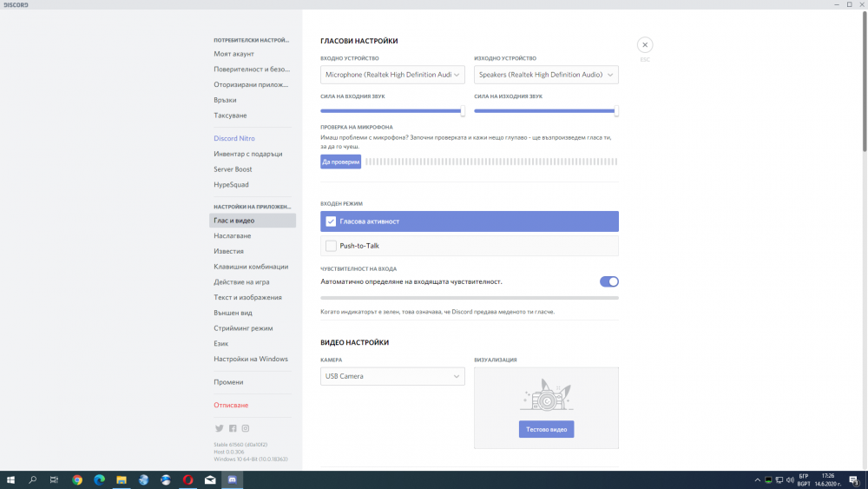Toggle automatic input sensitivity switch
Viewport: 868px width, 489px height.
[609, 282]
